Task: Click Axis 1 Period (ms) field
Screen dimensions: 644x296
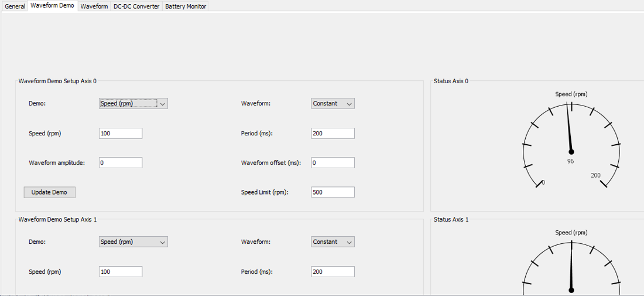Action: click(333, 272)
